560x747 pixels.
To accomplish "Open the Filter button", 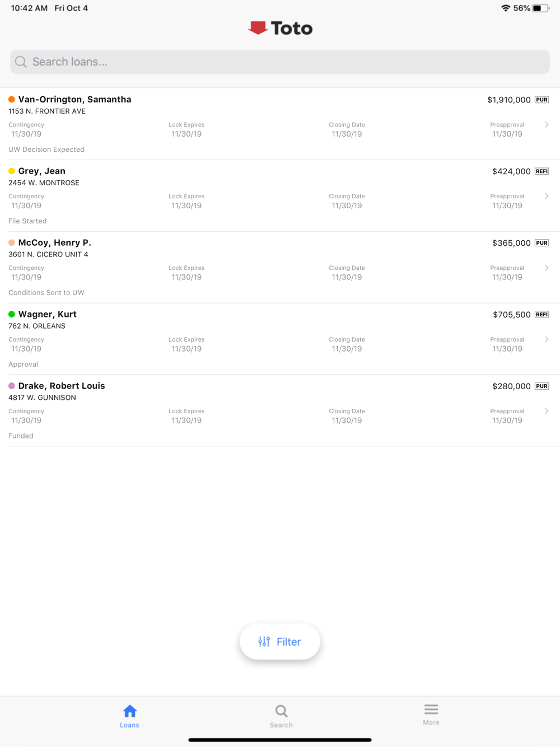I will (x=280, y=642).
